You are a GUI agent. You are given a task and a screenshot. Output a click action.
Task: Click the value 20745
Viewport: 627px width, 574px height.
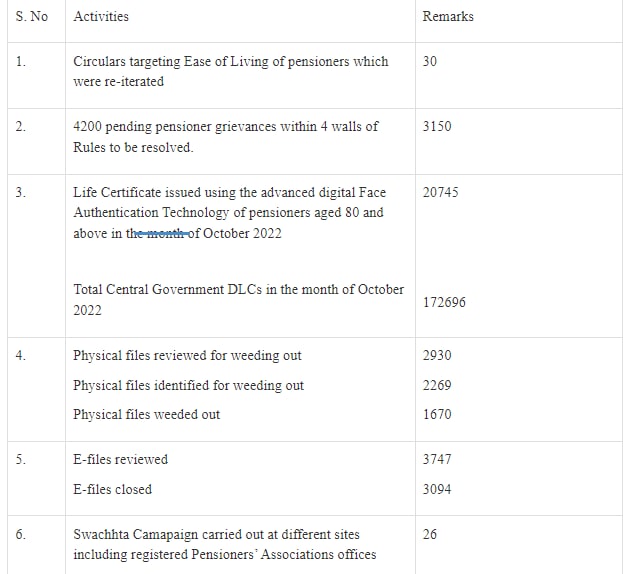(x=441, y=192)
